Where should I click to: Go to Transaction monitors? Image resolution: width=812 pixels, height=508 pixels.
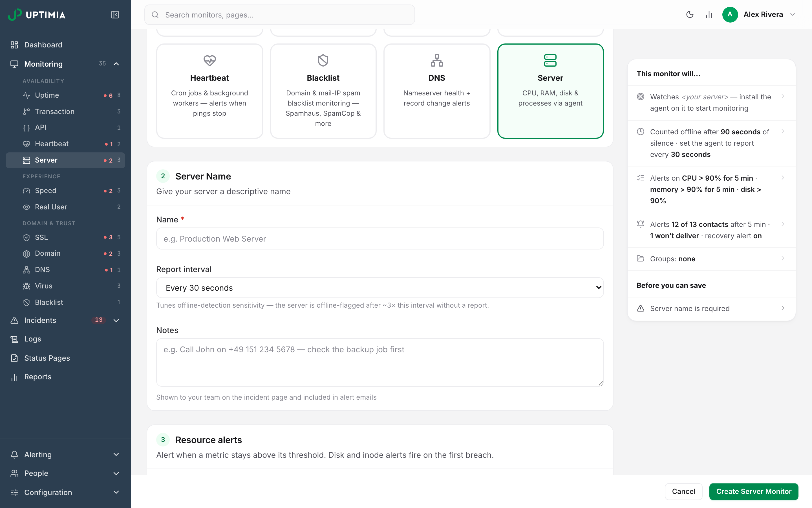tap(65, 111)
